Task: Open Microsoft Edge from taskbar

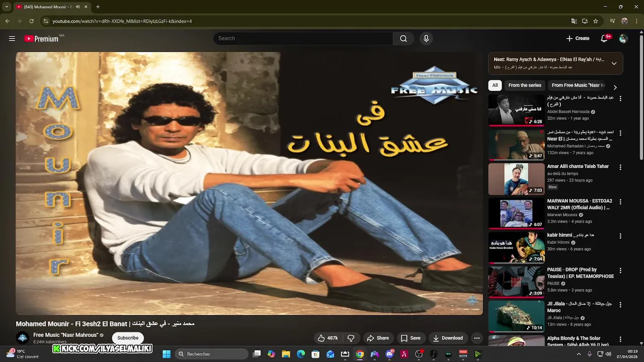Action: [301, 354]
